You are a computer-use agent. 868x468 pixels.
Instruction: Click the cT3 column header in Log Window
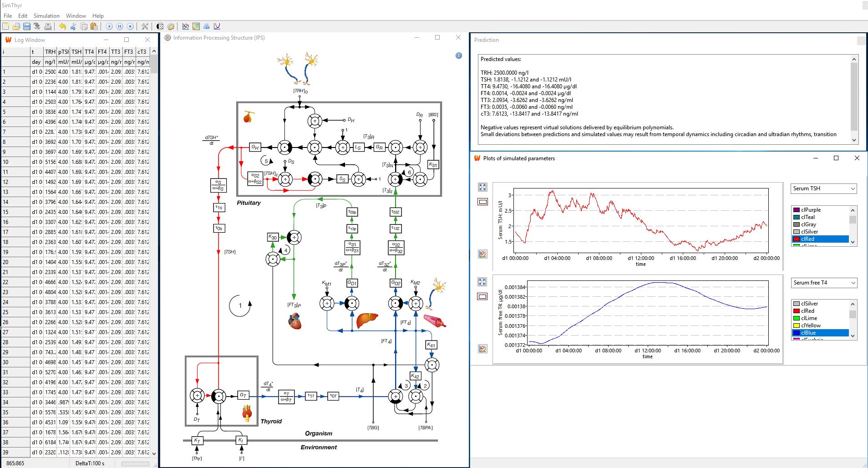143,52
